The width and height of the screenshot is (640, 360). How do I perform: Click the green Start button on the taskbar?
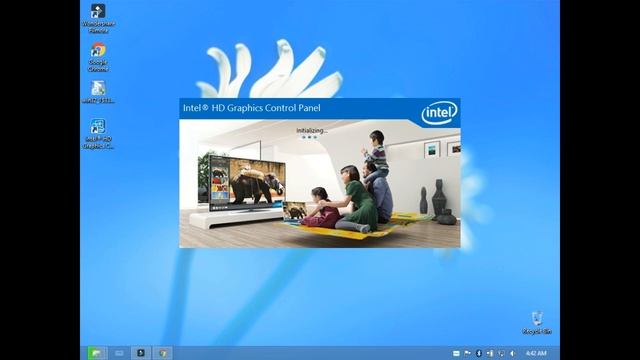coord(97,353)
